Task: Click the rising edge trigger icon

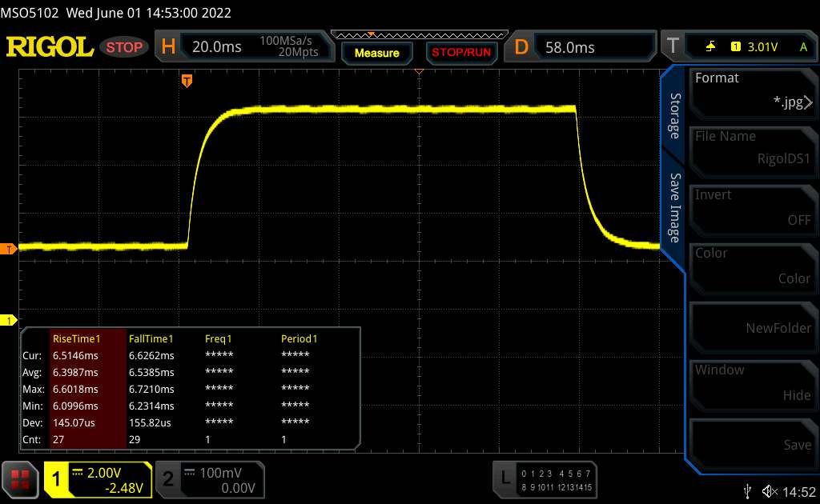Action: pyautogui.click(x=710, y=47)
